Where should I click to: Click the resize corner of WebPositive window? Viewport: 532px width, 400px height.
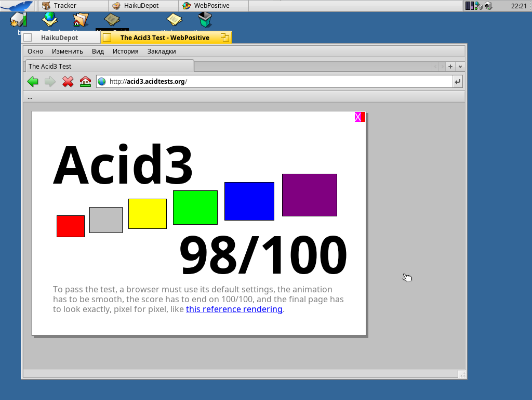click(462, 374)
